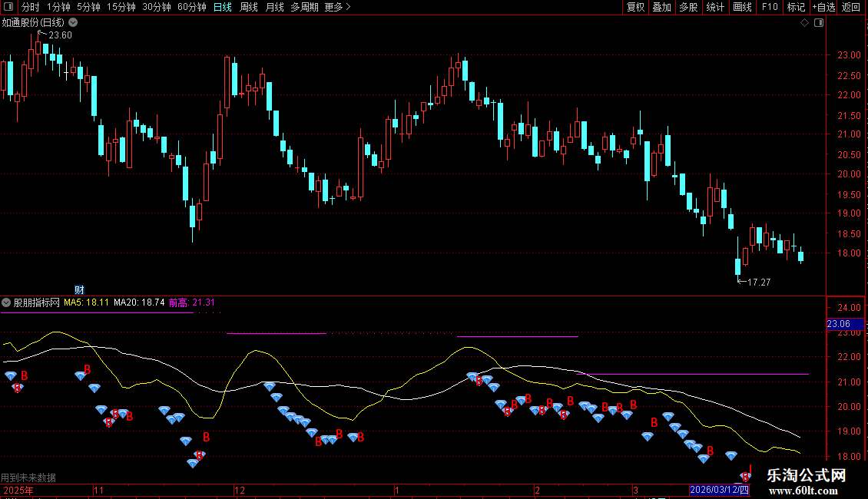Screen dimensions: 868x499
Task: Open the 多股 multi-stock view
Action: pos(688,7)
